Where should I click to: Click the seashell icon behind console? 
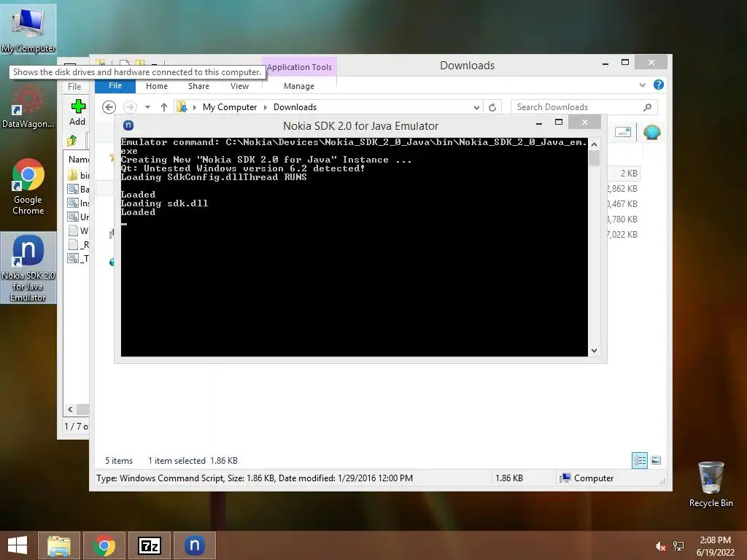point(651,132)
